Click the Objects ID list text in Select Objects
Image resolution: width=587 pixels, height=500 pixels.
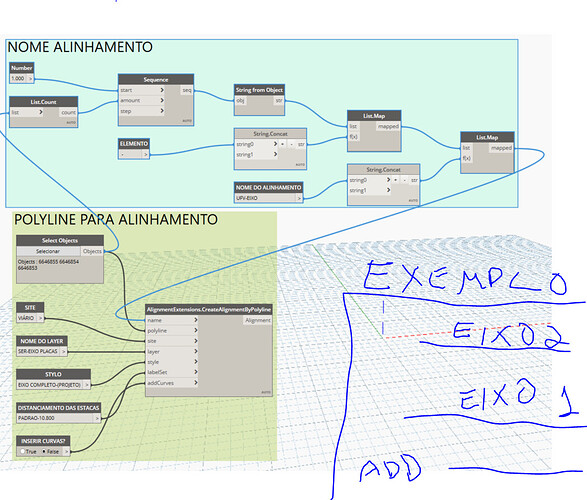48,265
